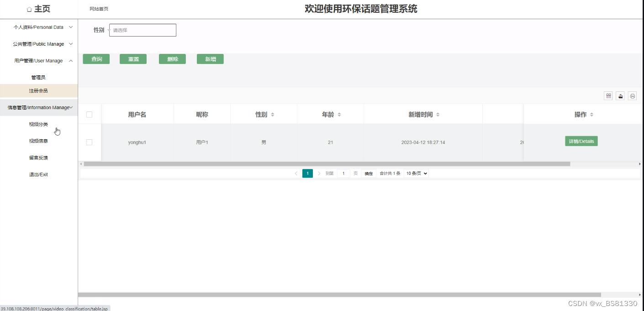Click the 男 gender cell

click(x=264, y=142)
